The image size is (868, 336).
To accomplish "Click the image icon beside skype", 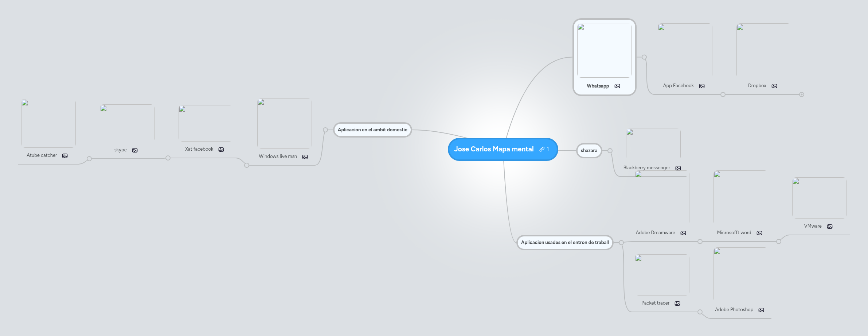I will [x=135, y=150].
